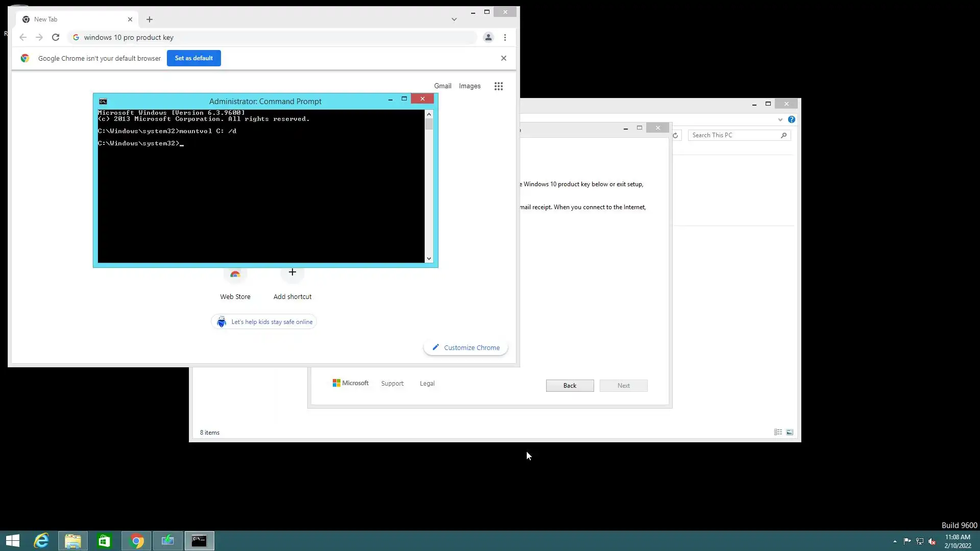
Task: Open the Google apps grid
Action: 499,86
